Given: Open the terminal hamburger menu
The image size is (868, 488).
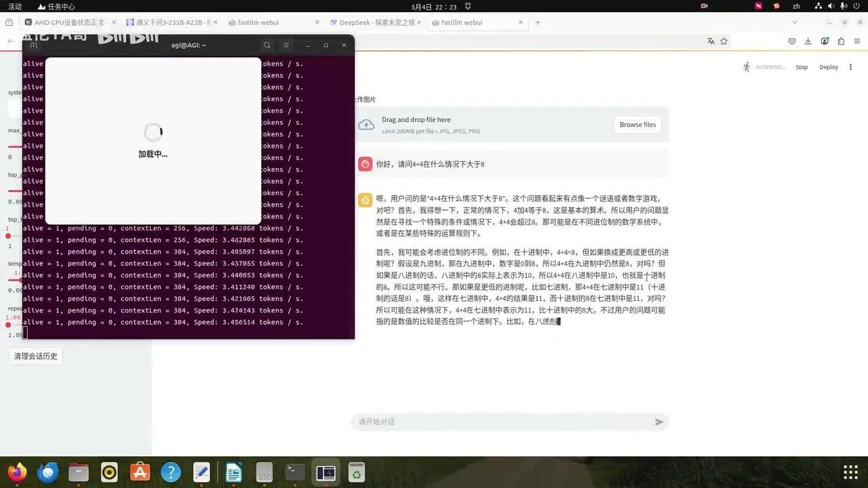Looking at the screenshot, I should tap(286, 45).
